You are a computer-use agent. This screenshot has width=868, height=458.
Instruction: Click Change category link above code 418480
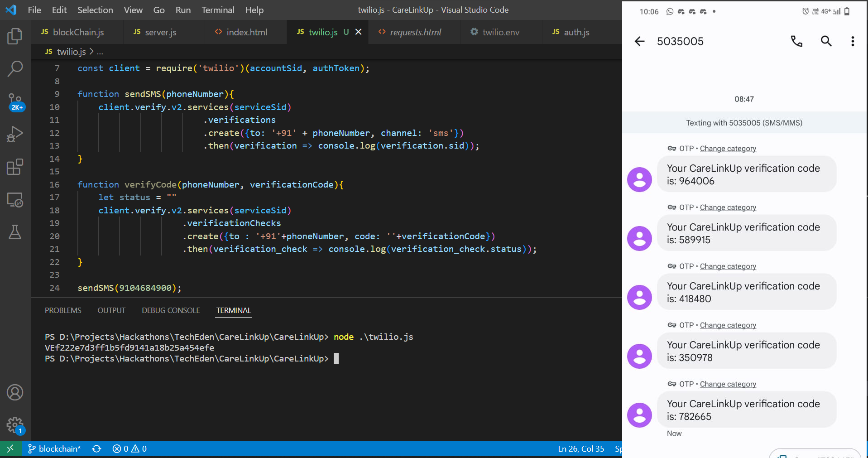tap(728, 266)
